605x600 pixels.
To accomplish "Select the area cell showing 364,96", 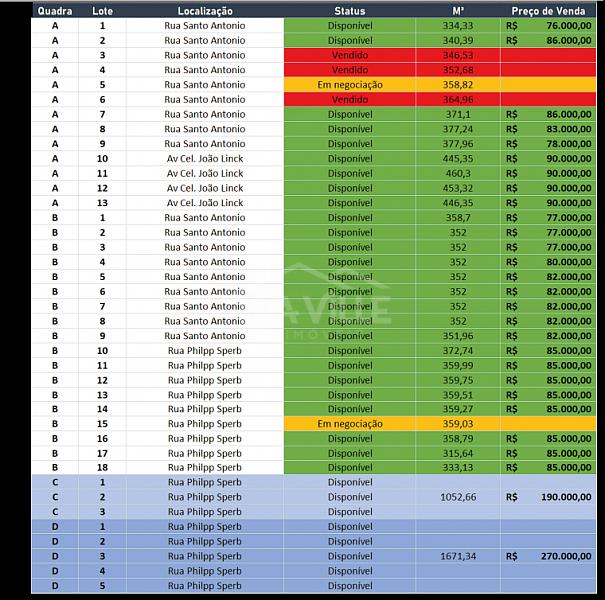I will 458,99.
